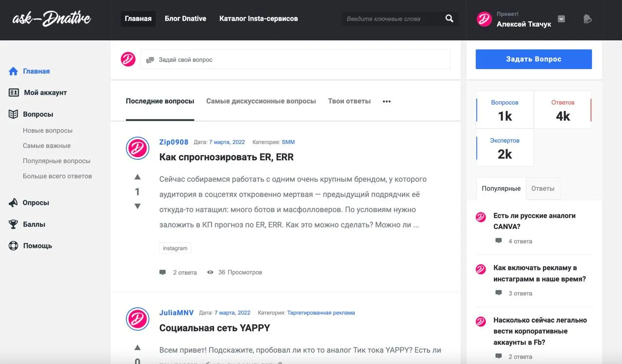Open Самые важные in the sidebar
Screen dimensions: 622x364
pyautogui.click(x=47, y=146)
